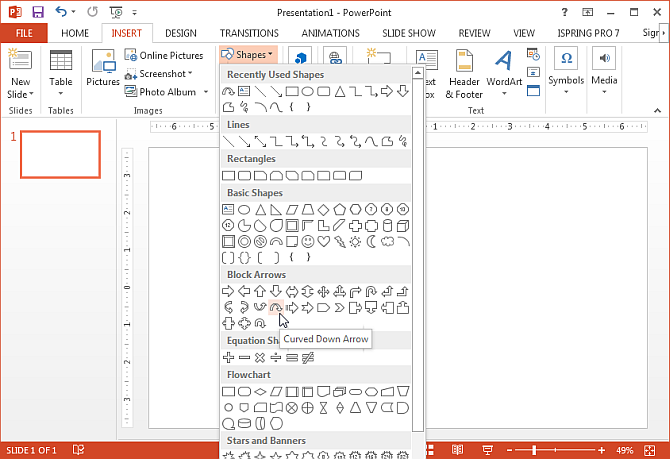Select slide 1 thumbnail
Viewport: 670px width, 459px height.
pyautogui.click(x=60, y=154)
